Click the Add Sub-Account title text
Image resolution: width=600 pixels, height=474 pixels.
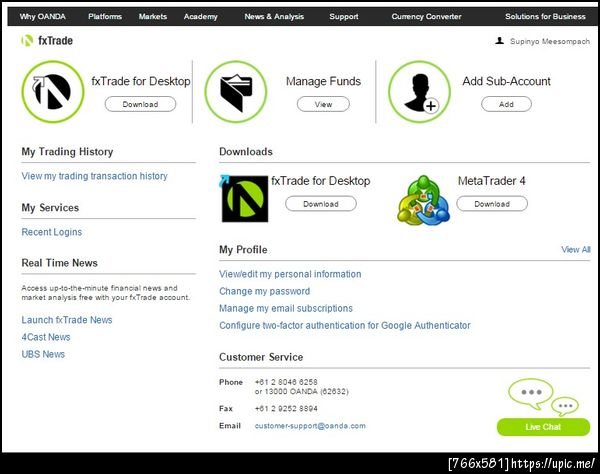506,81
